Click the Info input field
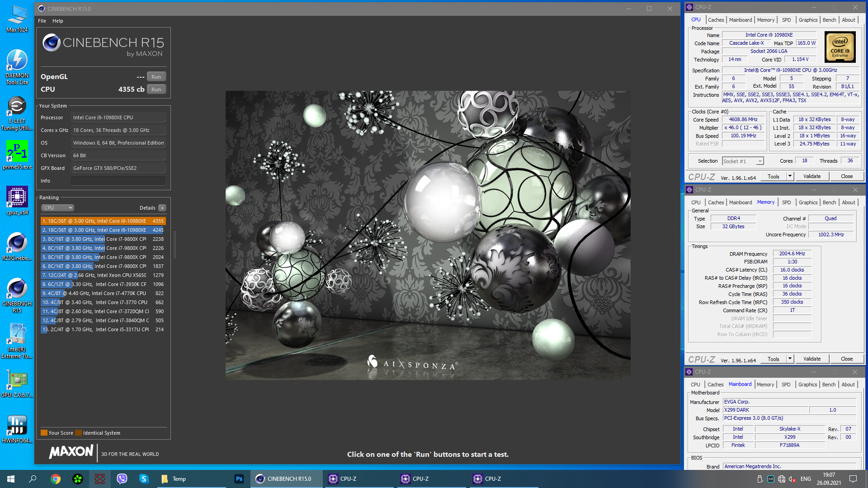Viewport: 868px width, 488px height. (x=118, y=181)
